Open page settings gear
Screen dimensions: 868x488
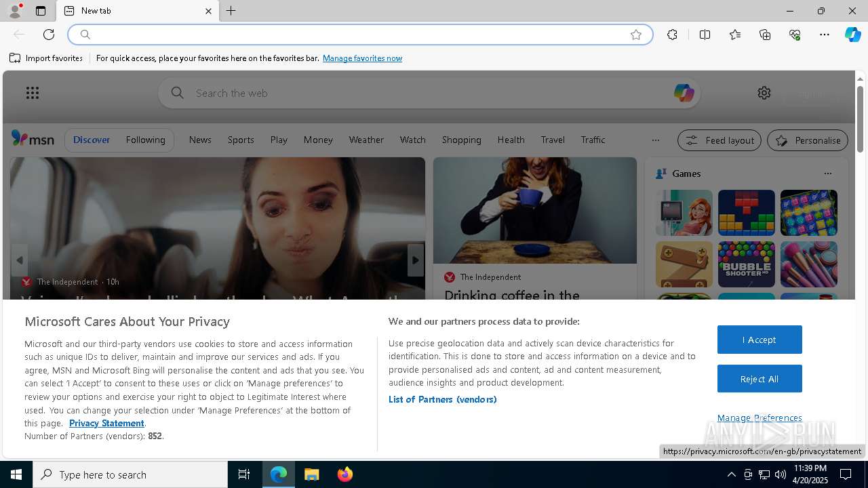pos(764,93)
